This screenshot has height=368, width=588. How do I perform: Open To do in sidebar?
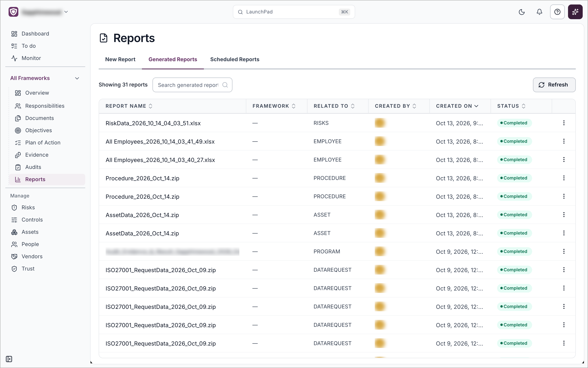pyautogui.click(x=29, y=46)
